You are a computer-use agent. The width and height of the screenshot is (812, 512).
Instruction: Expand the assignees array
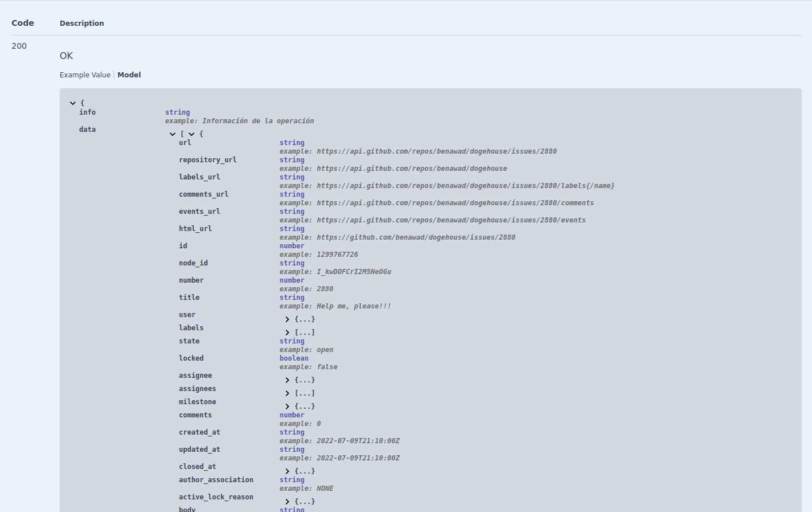coord(287,393)
